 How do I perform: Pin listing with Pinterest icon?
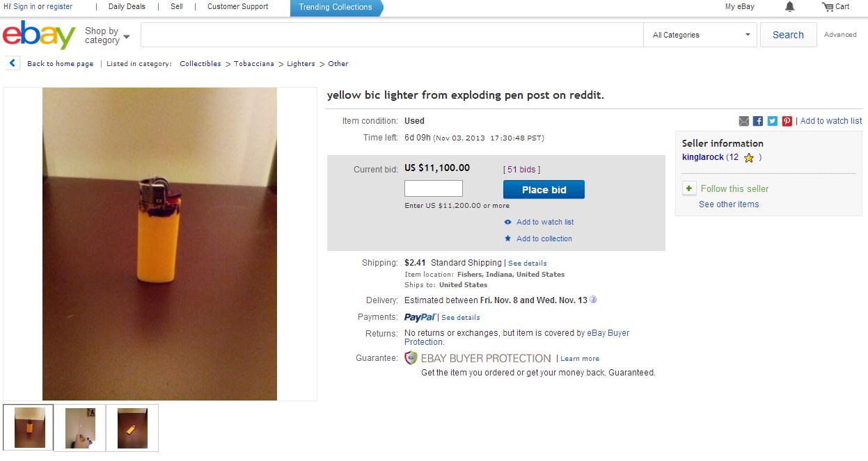pyautogui.click(x=787, y=121)
